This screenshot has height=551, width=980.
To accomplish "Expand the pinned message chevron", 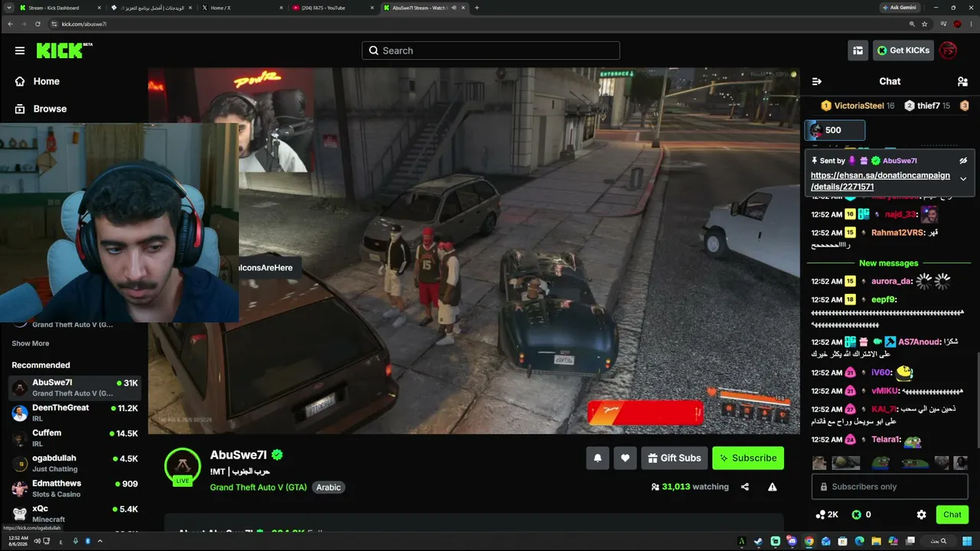I will (x=963, y=179).
